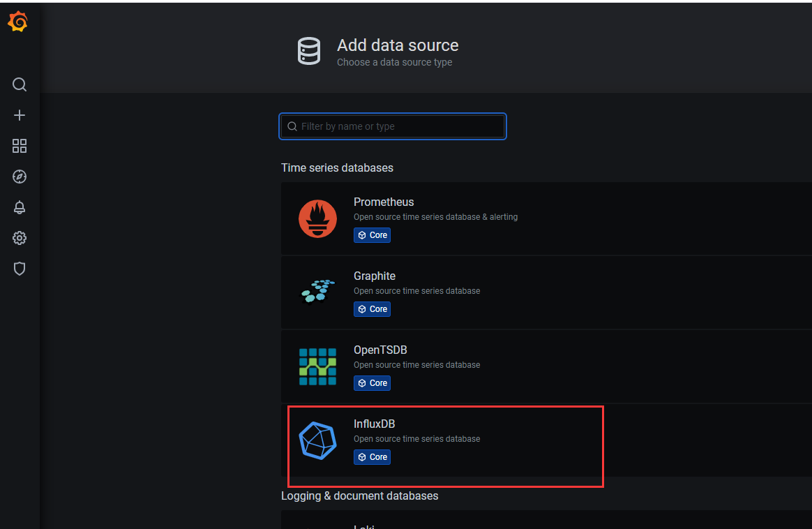Image resolution: width=812 pixels, height=529 pixels.
Task: Click the Core badge under InfluxDB
Action: [372, 457]
